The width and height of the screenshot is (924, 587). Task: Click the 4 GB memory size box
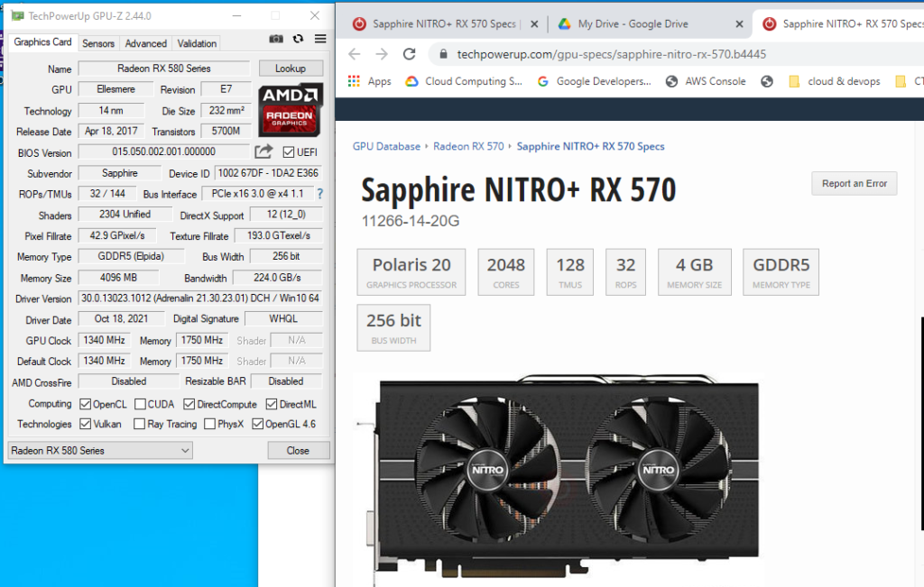694,271
